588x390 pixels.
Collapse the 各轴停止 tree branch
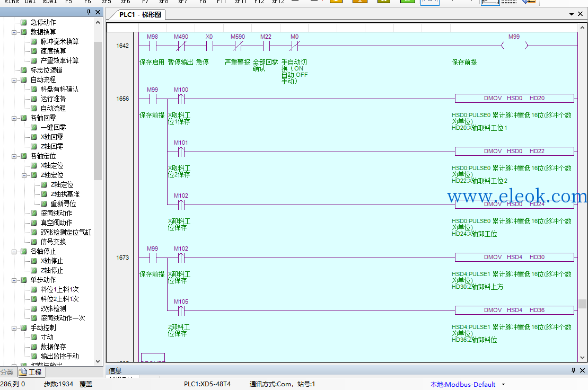[14, 251]
